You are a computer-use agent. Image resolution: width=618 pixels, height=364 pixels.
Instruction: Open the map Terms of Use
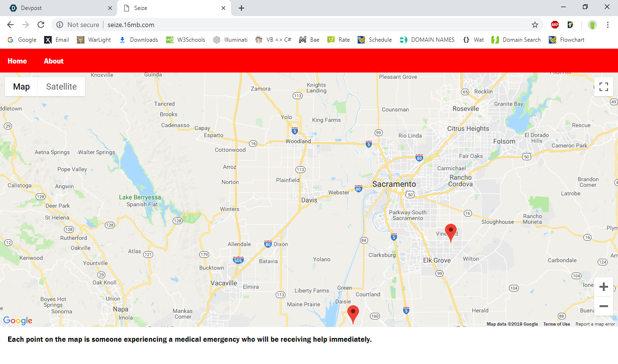[557, 324]
